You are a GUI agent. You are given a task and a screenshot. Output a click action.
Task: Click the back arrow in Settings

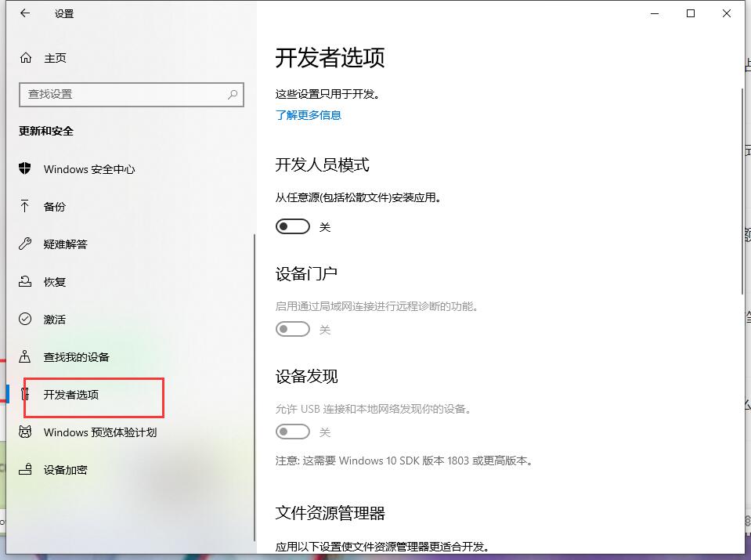point(25,13)
